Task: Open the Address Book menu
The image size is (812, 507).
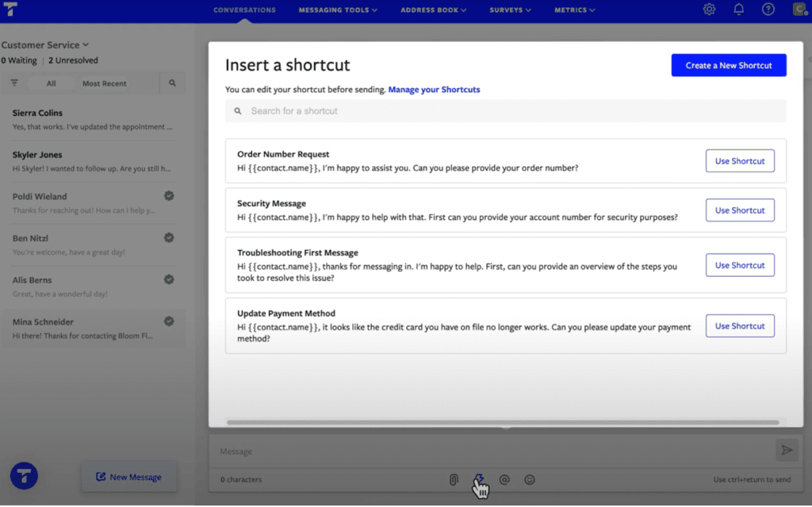Action: pos(433,10)
